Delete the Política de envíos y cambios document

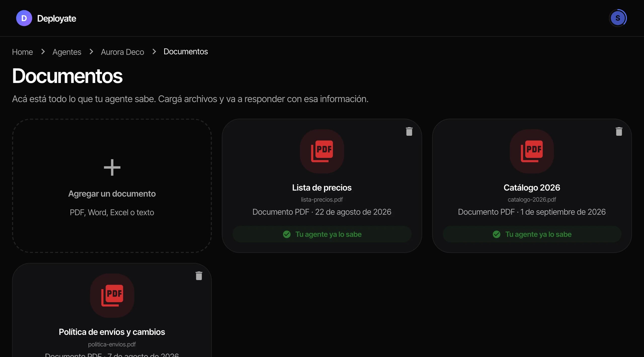pos(199,276)
